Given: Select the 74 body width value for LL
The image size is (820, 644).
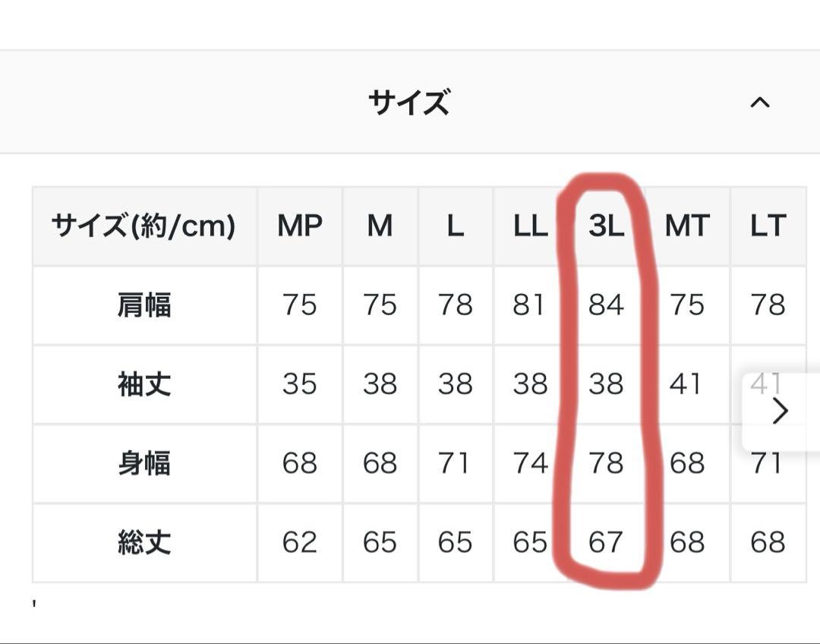Looking at the screenshot, I should [x=531, y=464].
